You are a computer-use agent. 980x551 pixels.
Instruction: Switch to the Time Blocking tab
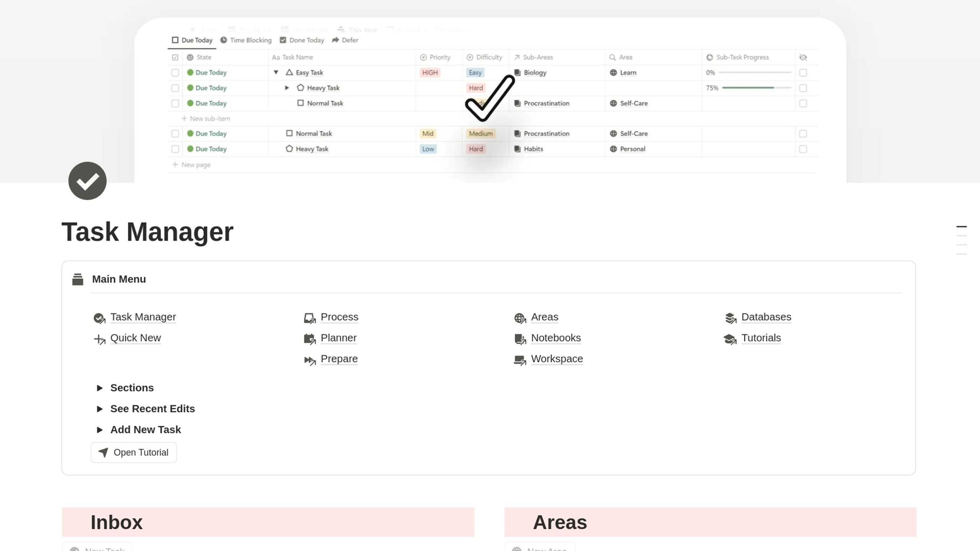[246, 40]
